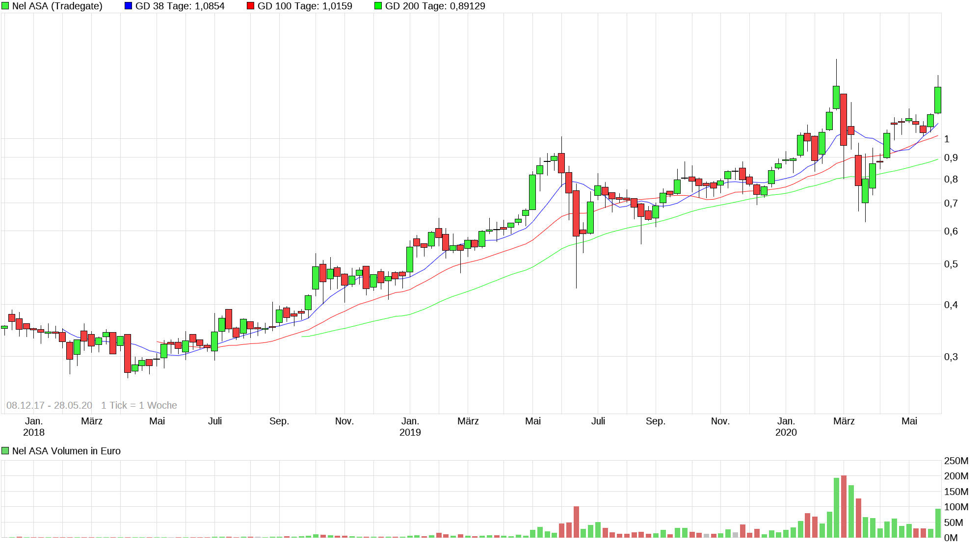980x548 pixels.
Task: Click the Nel ASA green legend icon
Action: pyautogui.click(x=5, y=6)
